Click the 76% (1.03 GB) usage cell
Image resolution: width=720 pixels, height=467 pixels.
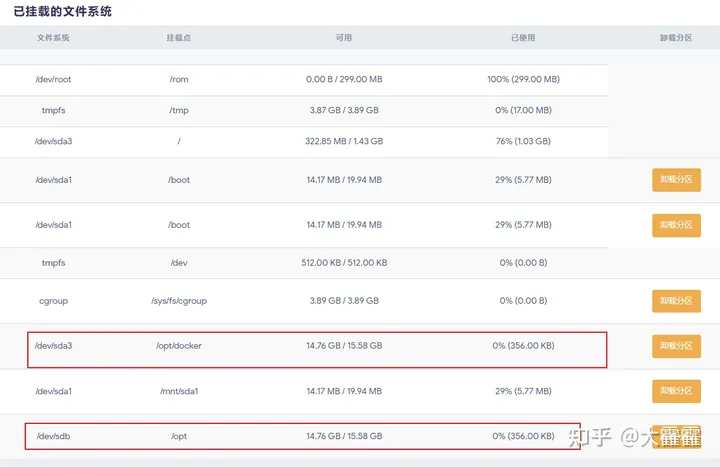pos(523,141)
